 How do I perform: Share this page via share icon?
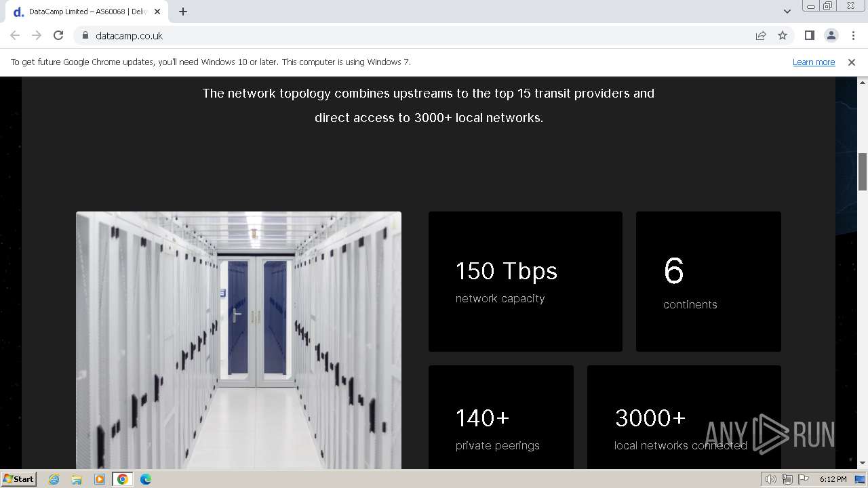761,35
